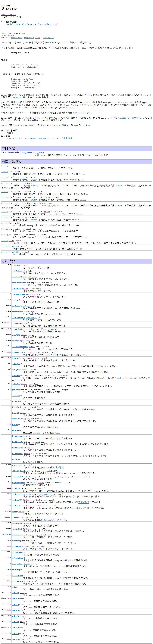Open lastIndexOf(String str) method
Image resolution: width=153 pixels, height=644 pixels.
point(18,448)
